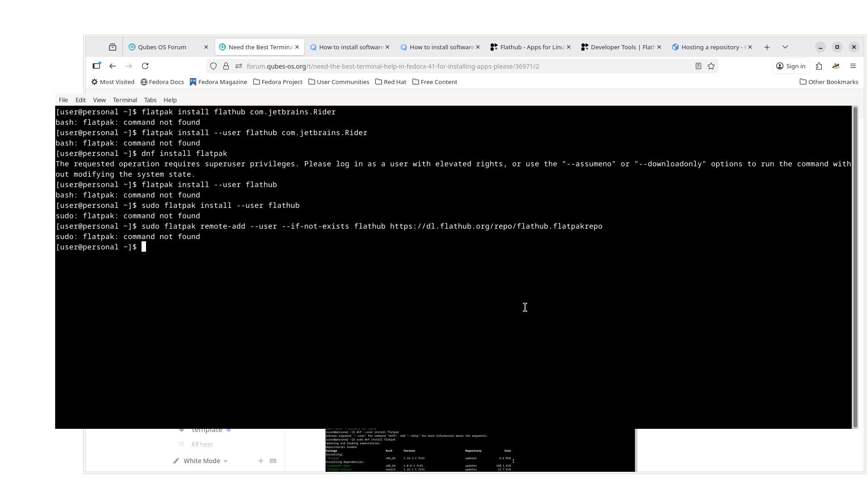The height and width of the screenshot is (488, 868).
Task: Open the Terminal menu in menu bar
Action: point(125,100)
